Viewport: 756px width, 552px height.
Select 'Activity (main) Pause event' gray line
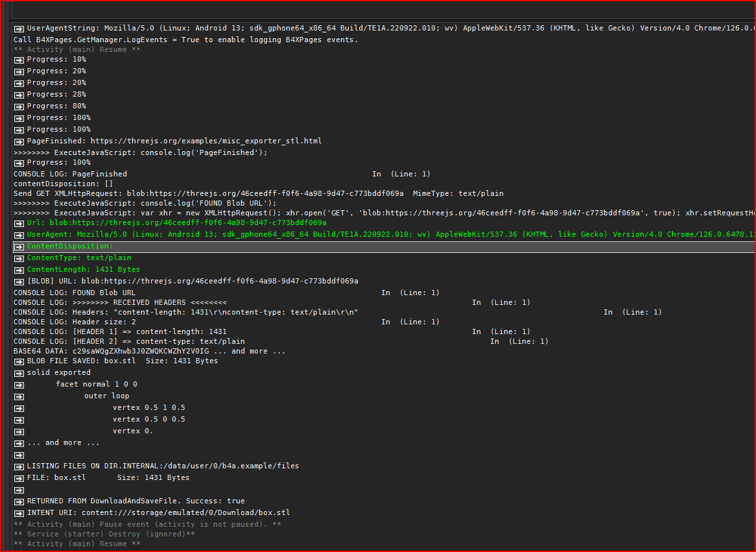click(147, 524)
